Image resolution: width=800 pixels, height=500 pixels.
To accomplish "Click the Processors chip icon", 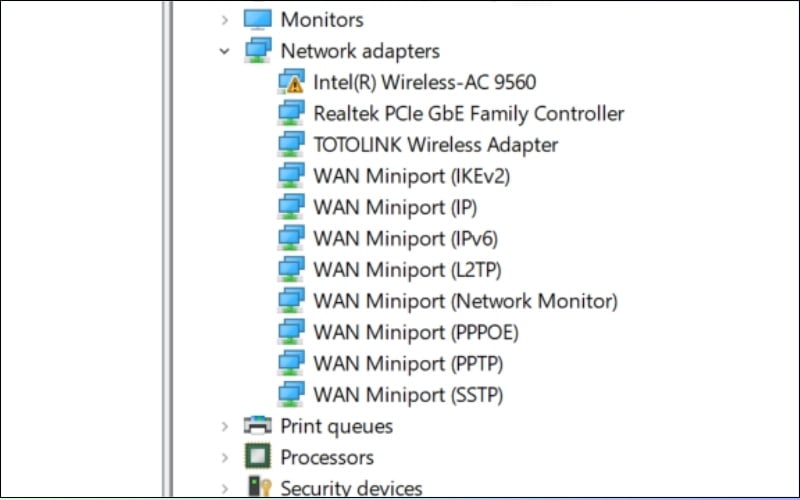I will (x=258, y=457).
